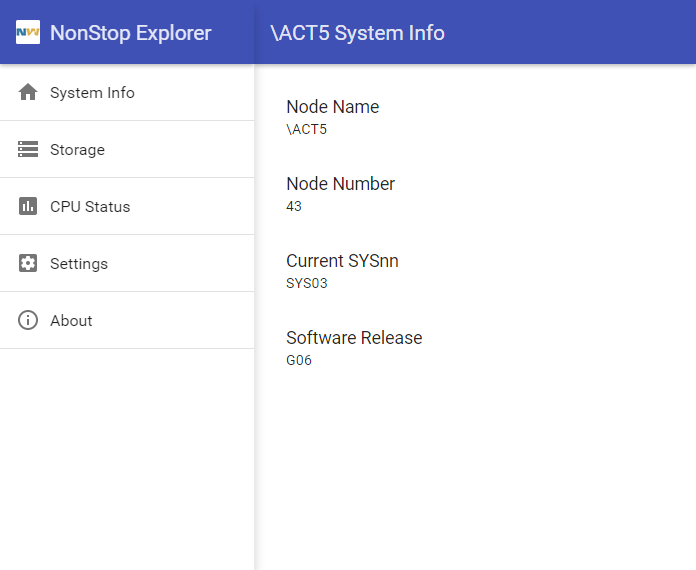Screen dimensions: 696x570
Task: Click the NonStop Explorer app title
Action: click(x=130, y=33)
